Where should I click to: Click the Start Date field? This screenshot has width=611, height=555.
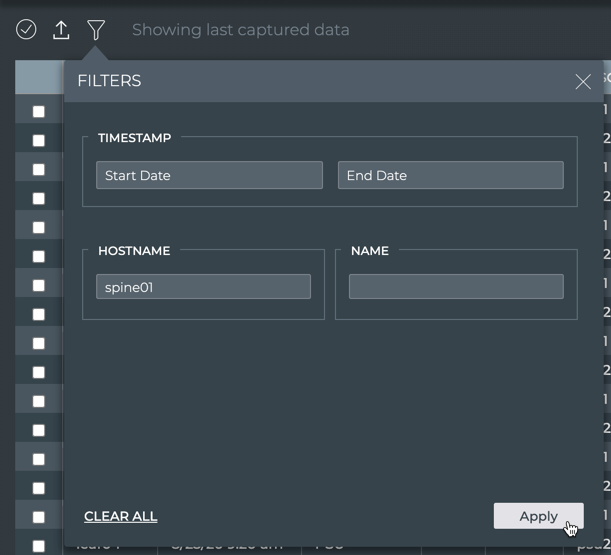click(x=209, y=175)
